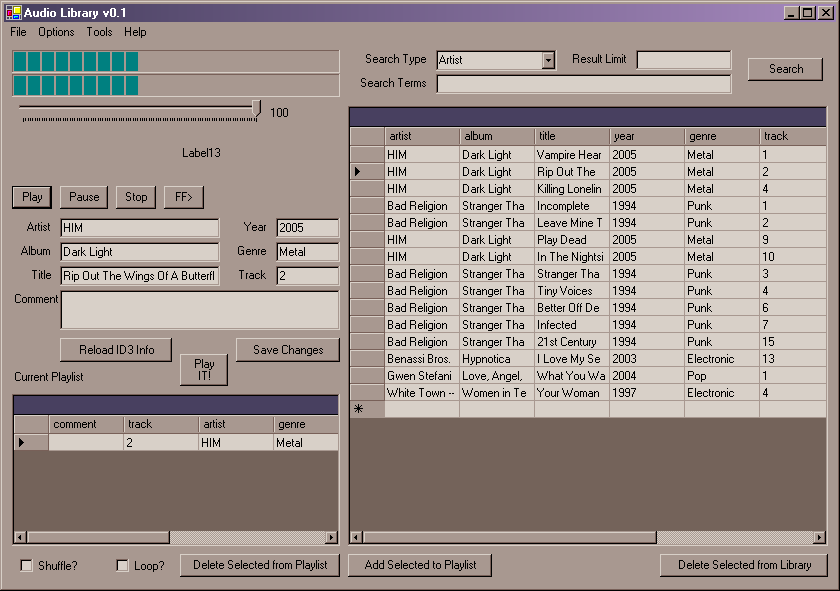840x591 pixels.
Task: Fast forward with the FF> button
Action: point(184,197)
